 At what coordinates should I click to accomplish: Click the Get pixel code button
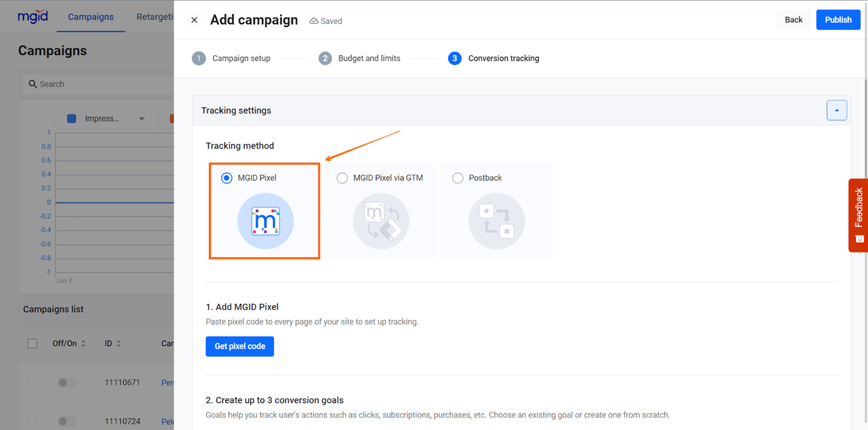point(240,346)
